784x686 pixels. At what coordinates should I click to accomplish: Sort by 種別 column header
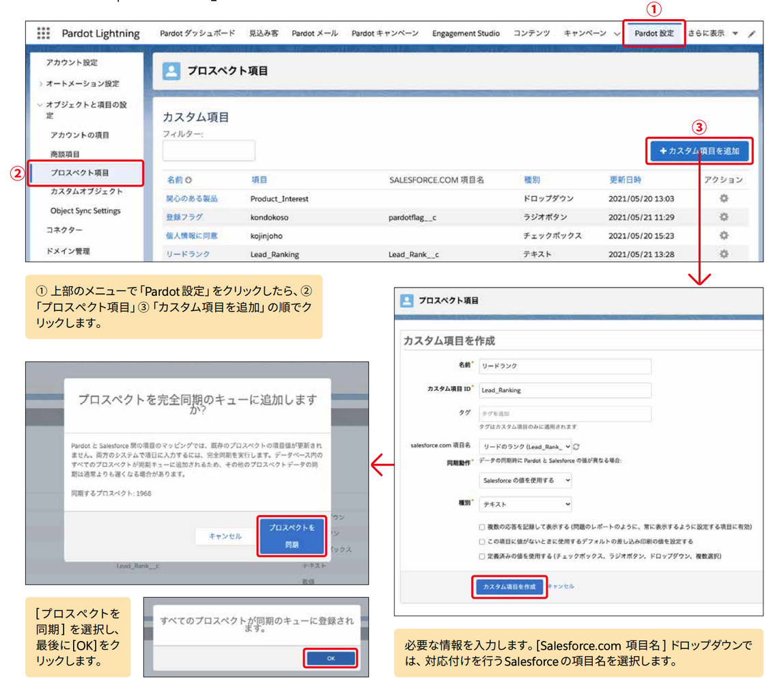(531, 180)
